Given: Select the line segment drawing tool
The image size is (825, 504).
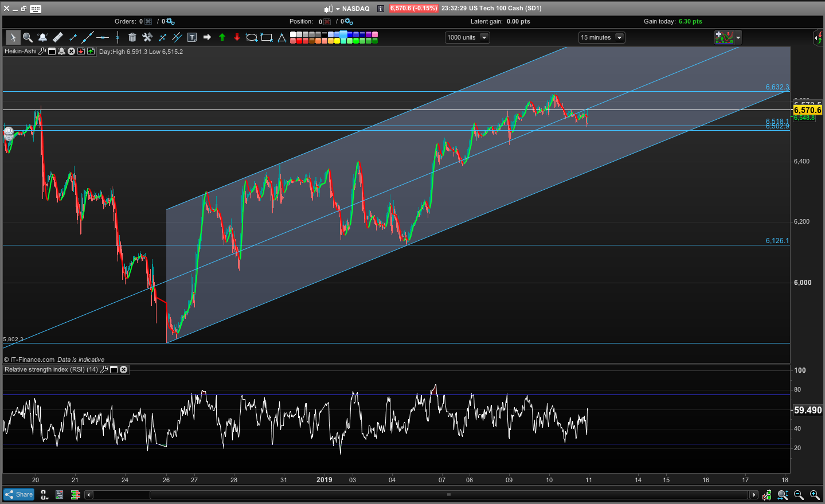Looking at the screenshot, I should [73, 37].
